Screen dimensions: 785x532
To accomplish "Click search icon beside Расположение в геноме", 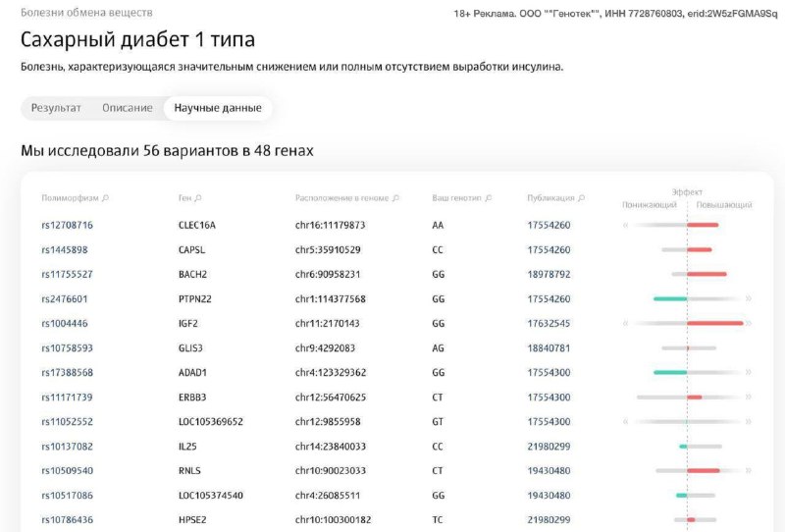I will 395,198.
